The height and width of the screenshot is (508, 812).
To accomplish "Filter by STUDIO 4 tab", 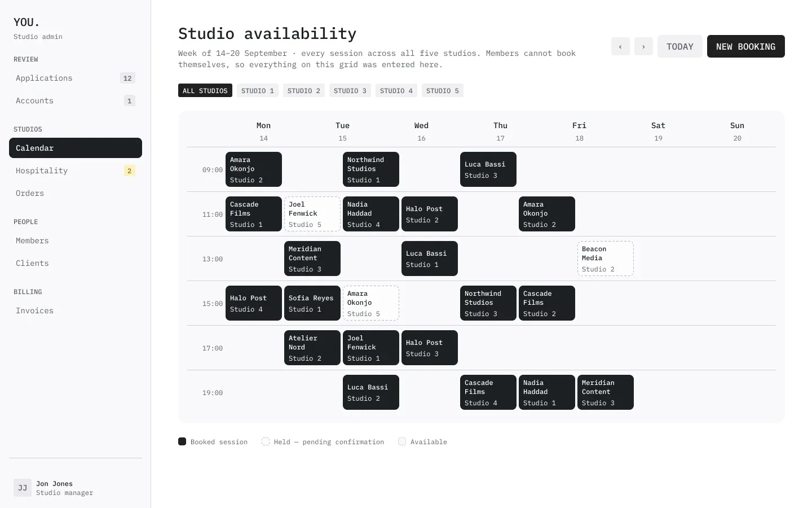I will pyautogui.click(x=396, y=90).
